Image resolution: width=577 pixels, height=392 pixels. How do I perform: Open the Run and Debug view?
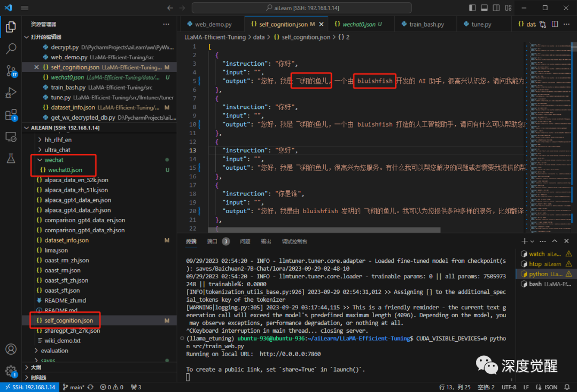click(x=11, y=93)
